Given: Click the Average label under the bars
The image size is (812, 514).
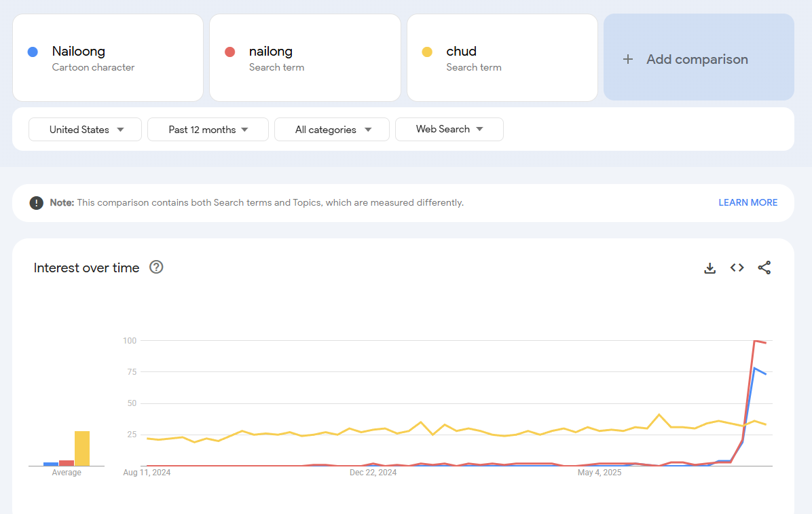Looking at the screenshot, I should coord(67,473).
